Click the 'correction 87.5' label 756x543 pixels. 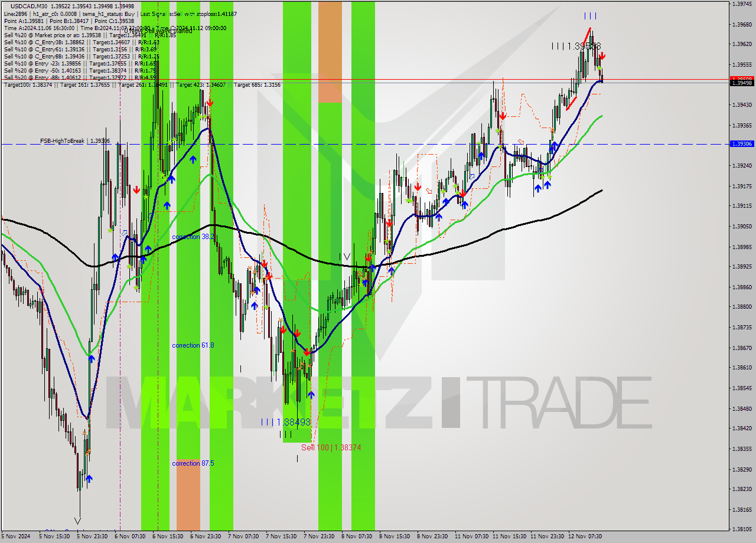(x=193, y=463)
